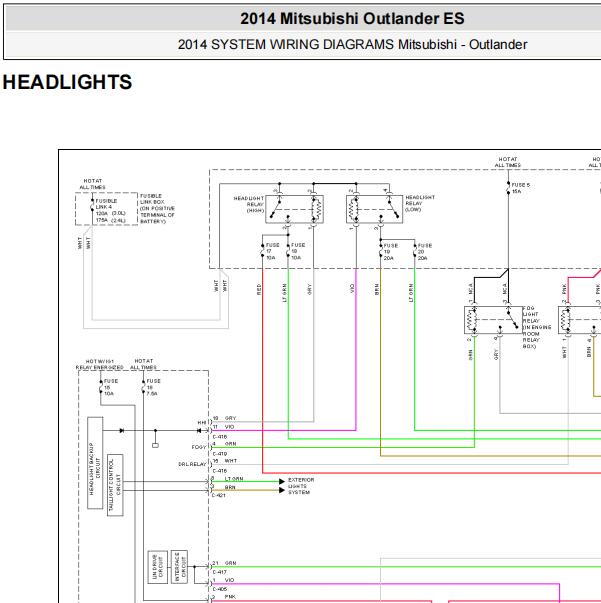Click the 'RED' wire color label
This screenshot has height=603, width=601.
click(259, 289)
